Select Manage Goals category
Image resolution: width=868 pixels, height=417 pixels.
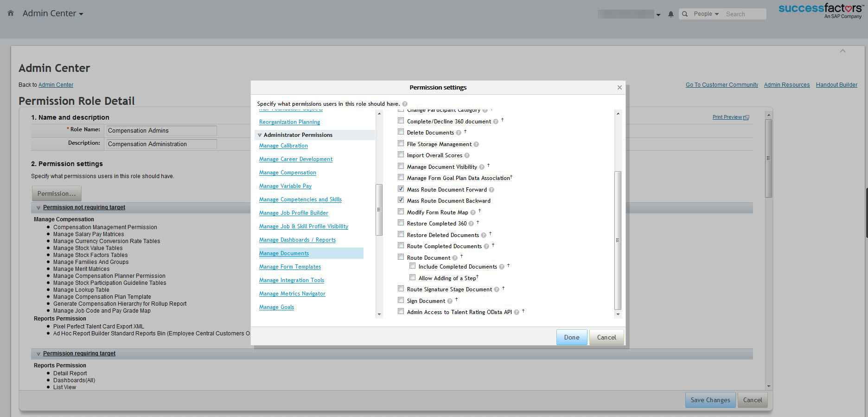pos(276,307)
